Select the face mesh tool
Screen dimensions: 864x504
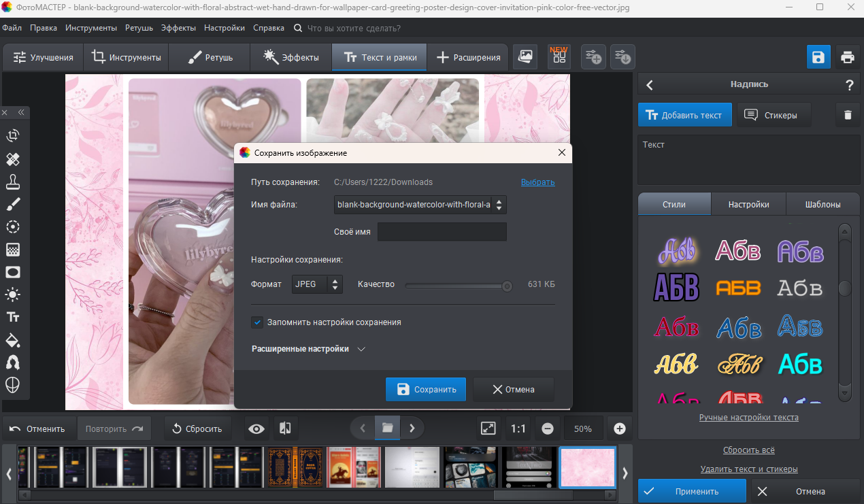[13, 384]
